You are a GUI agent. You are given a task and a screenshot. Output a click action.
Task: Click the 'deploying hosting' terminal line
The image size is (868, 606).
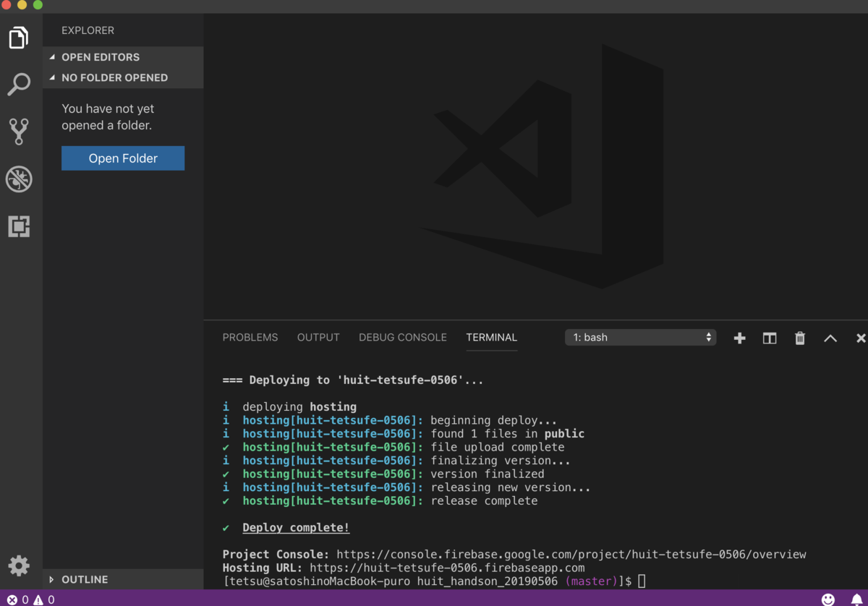coord(289,406)
